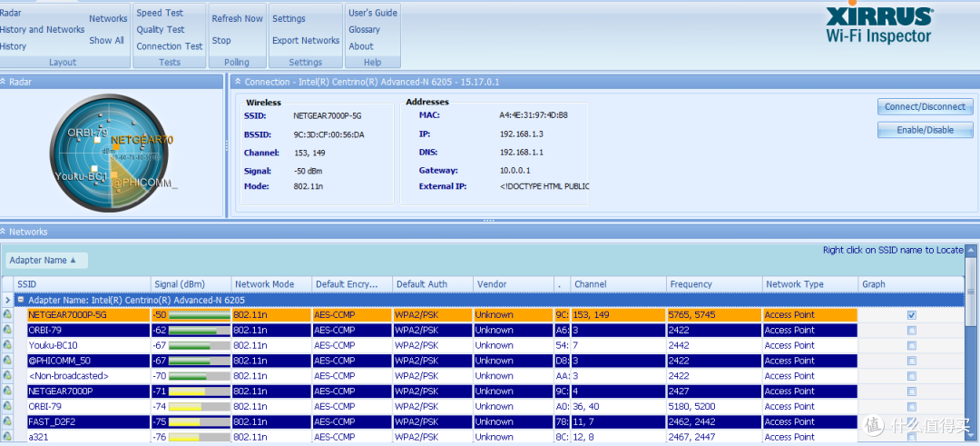This screenshot has height=446, width=980.
Task: Check the graph box for @PHICOMM_50
Action: pos(912,361)
